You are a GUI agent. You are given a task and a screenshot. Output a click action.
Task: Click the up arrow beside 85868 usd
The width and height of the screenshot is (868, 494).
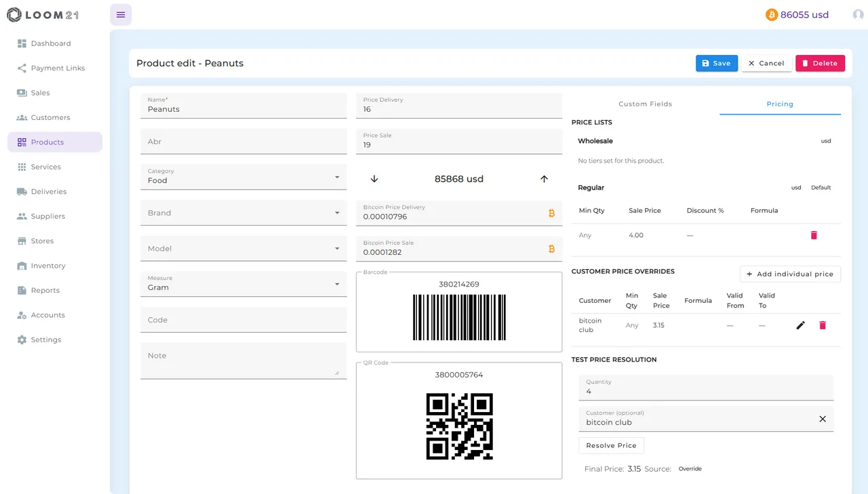[x=544, y=179]
